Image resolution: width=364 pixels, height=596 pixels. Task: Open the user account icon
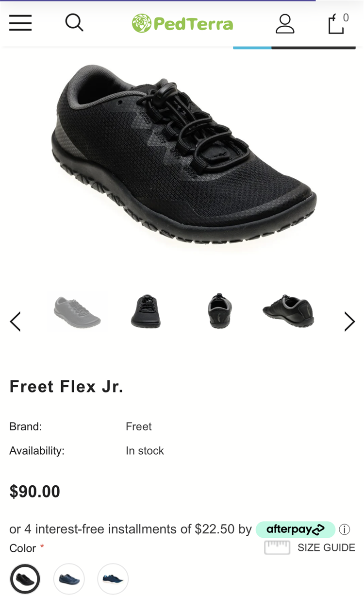[285, 23]
